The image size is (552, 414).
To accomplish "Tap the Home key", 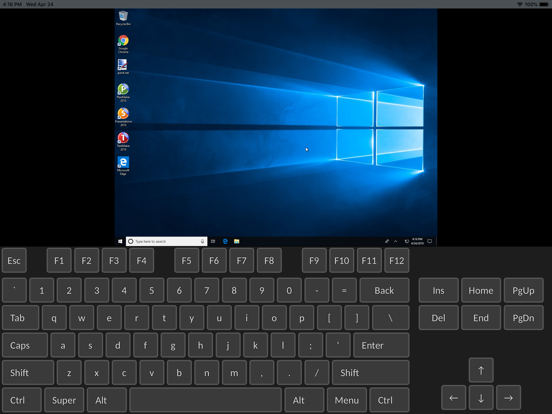I will click(x=481, y=290).
